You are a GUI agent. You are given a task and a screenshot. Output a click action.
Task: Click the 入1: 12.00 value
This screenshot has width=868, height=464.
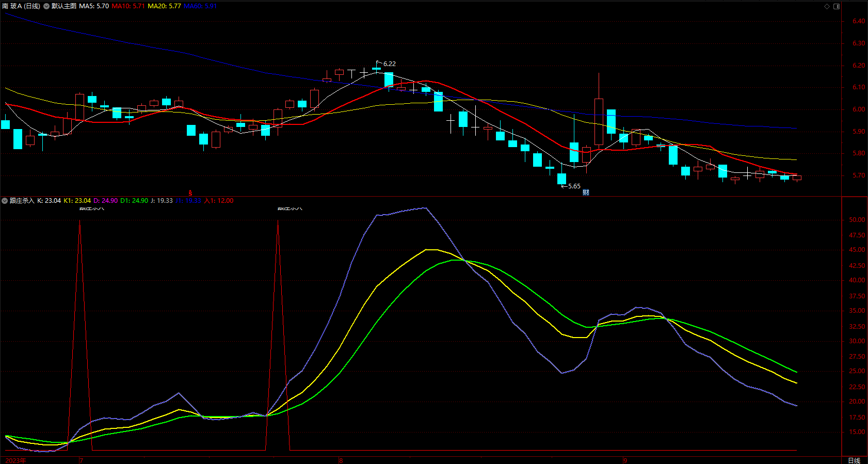point(219,201)
